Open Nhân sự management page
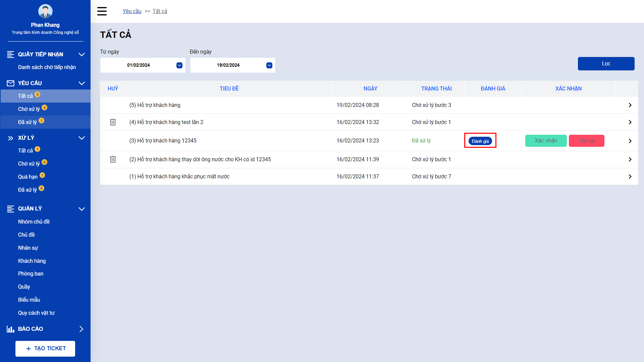The height and width of the screenshot is (362, 644). coord(28,248)
